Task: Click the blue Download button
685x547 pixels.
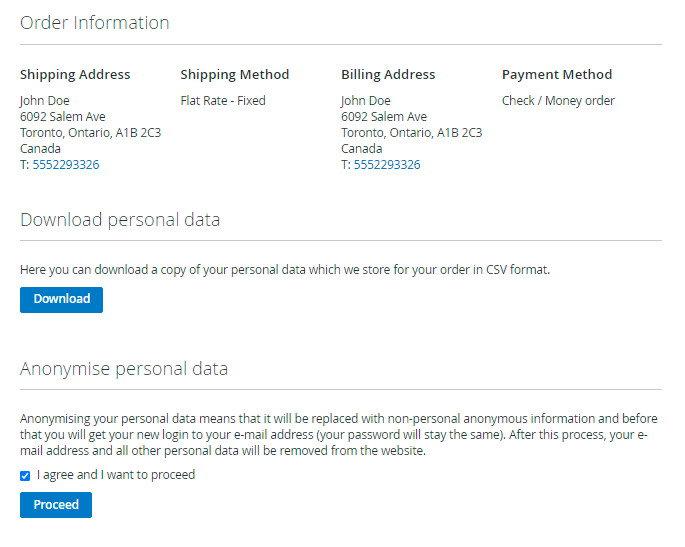Action: [x=61, y=299]
